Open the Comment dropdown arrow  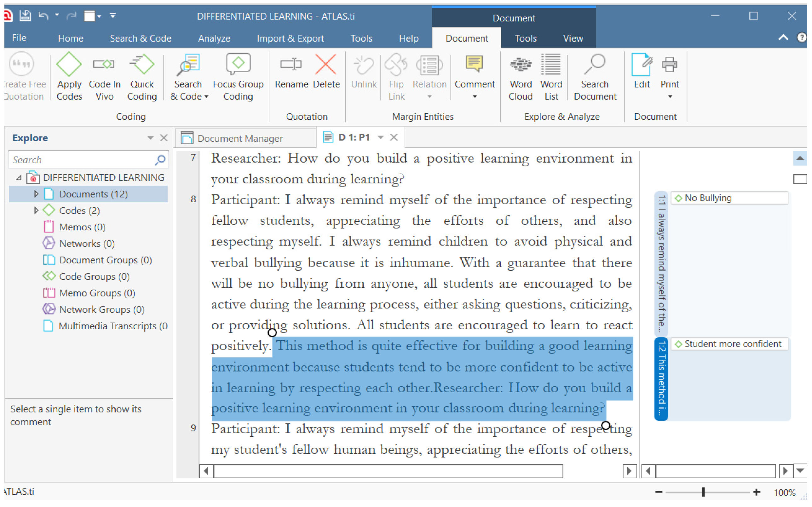point(475,97)
